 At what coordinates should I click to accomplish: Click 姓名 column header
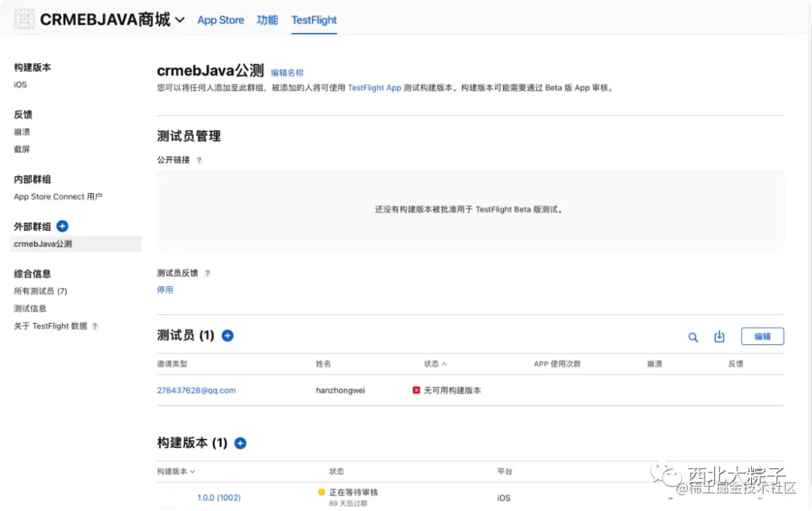(x=323, y=364)
